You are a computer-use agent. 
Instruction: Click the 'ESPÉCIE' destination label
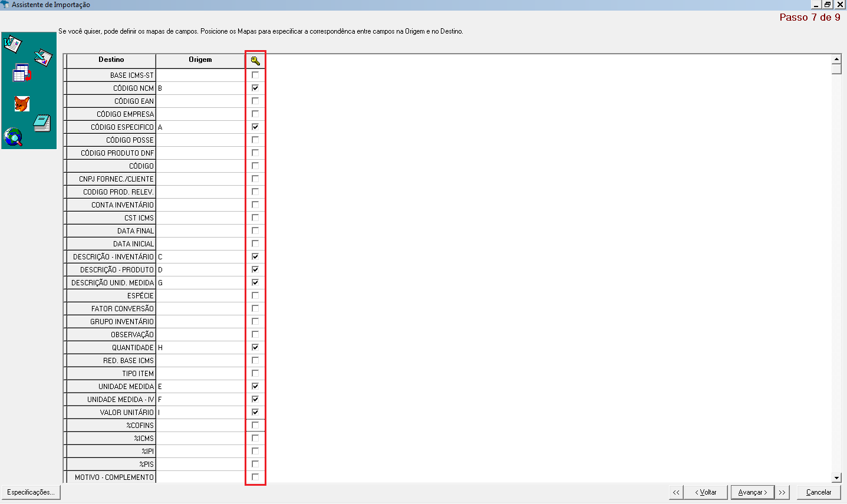pos(140,295)
